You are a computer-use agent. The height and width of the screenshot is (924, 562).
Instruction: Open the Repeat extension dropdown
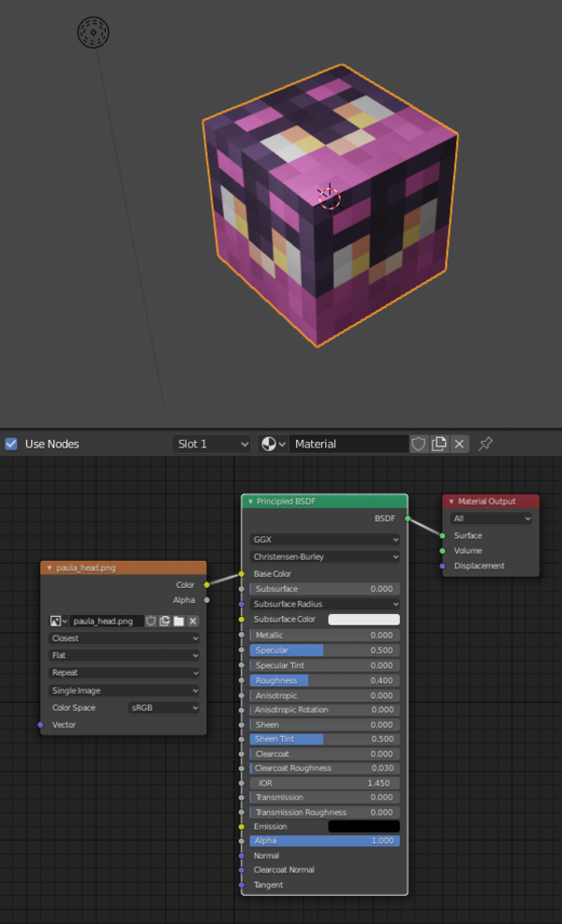(124, 672)
